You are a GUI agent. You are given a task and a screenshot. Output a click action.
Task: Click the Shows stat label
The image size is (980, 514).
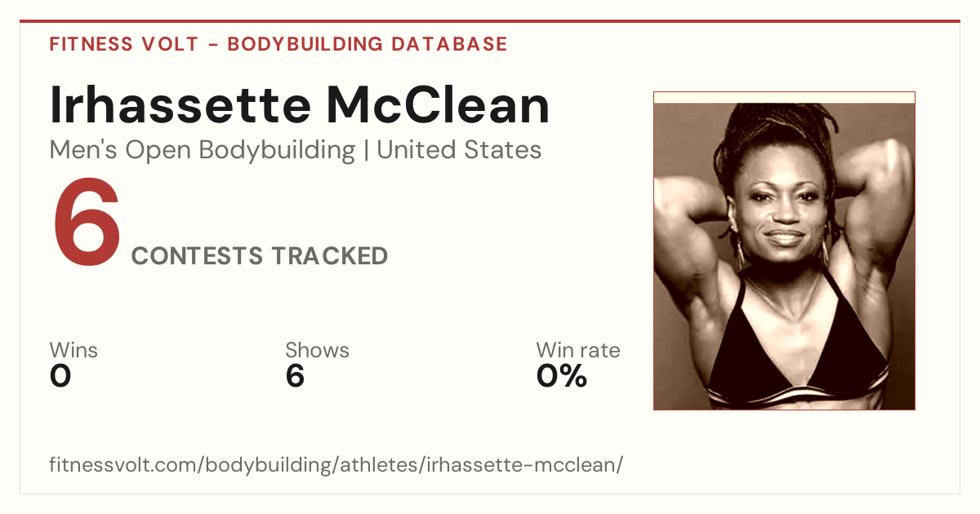[x=317, y=351]
